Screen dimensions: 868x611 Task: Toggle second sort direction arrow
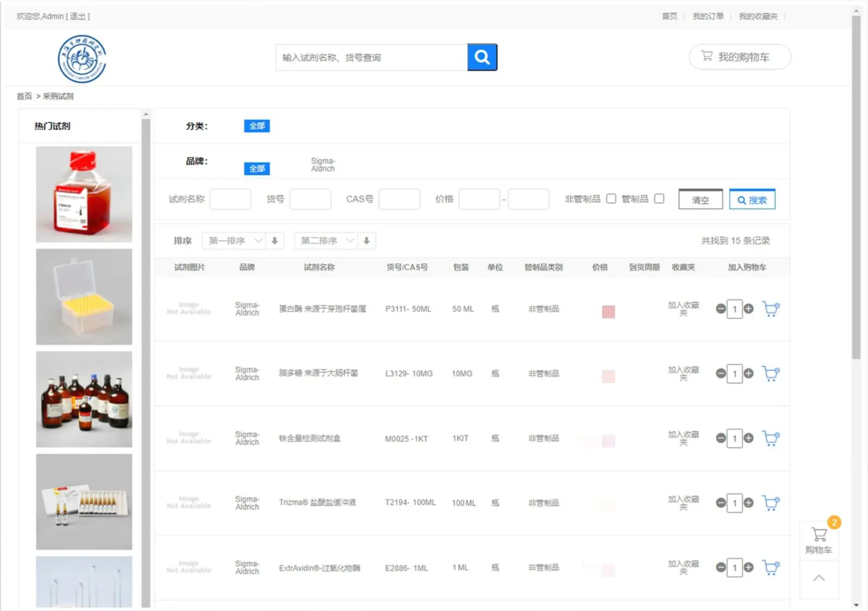367,240
